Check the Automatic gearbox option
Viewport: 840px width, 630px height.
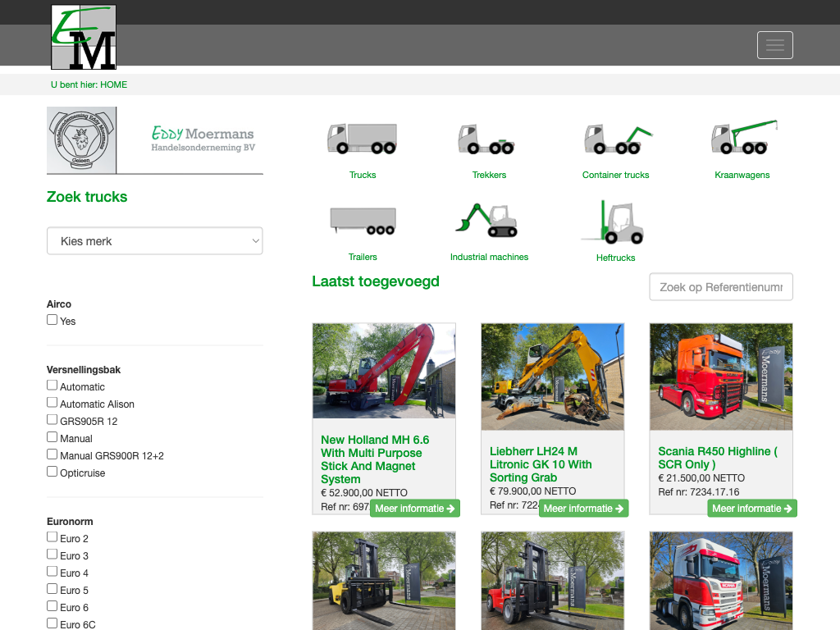coord(52,386)
